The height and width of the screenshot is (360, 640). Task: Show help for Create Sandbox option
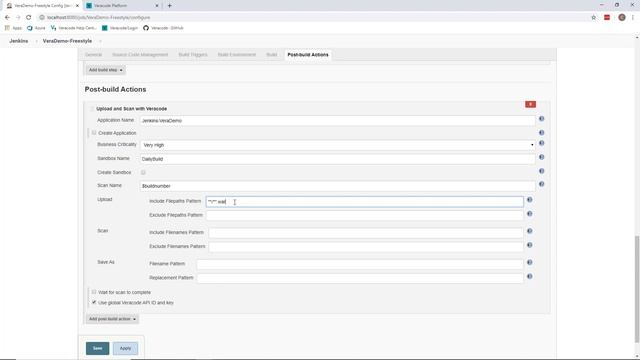coord(541,171)
